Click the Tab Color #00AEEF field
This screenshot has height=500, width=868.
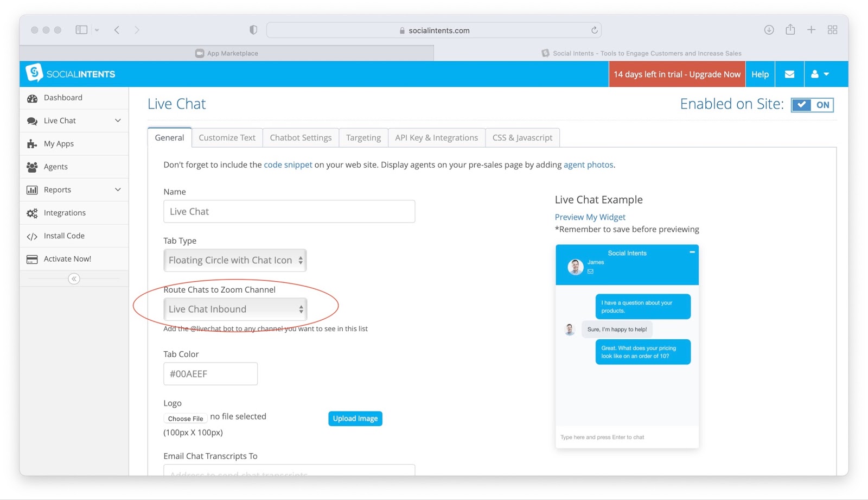pos(210,374)
